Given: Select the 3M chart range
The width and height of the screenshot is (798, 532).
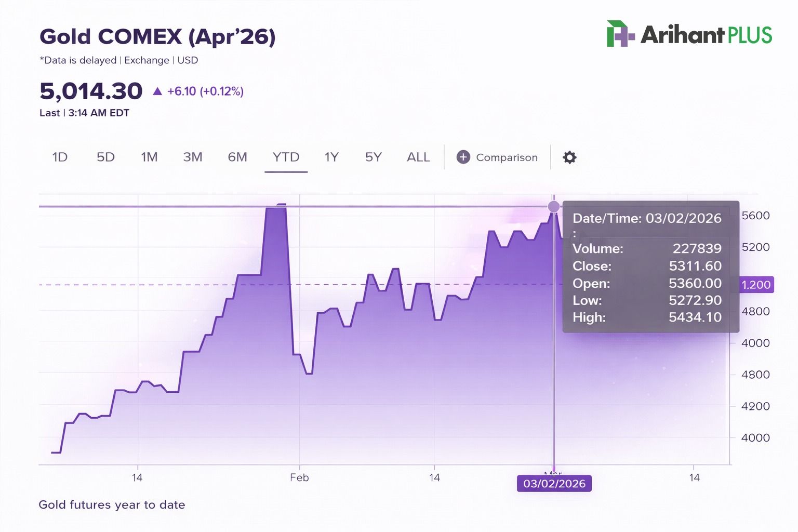Looking at the screenshot, I should pos(193,157).
